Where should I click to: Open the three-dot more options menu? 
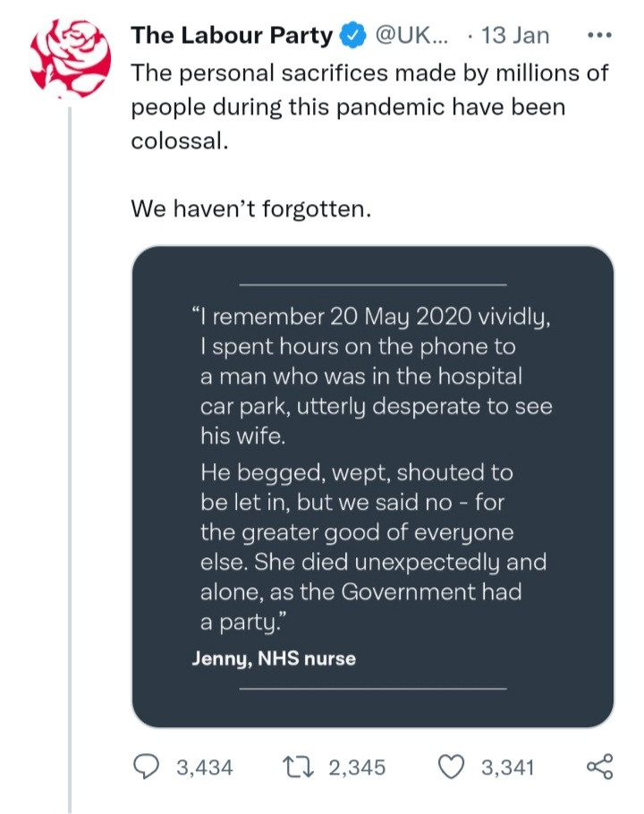point(595,37)
